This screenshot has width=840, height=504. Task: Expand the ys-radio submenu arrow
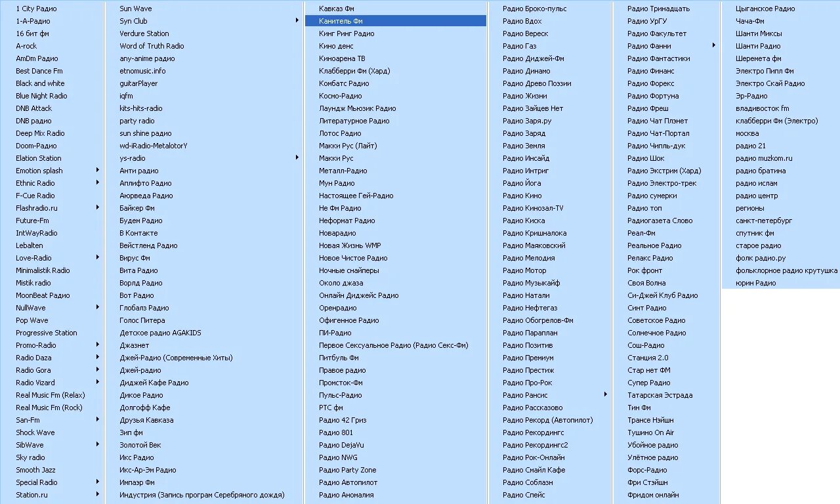[297, 158]
